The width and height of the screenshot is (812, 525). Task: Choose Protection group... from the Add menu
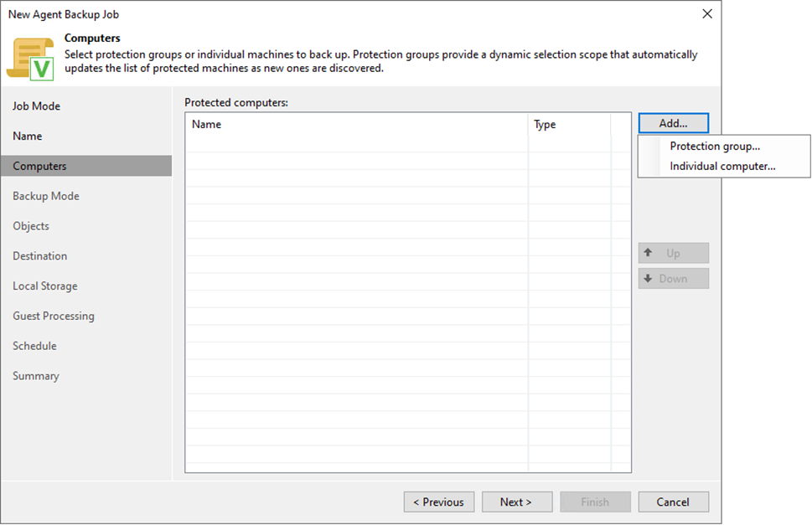pyautogui.click(x=715, y=146)
